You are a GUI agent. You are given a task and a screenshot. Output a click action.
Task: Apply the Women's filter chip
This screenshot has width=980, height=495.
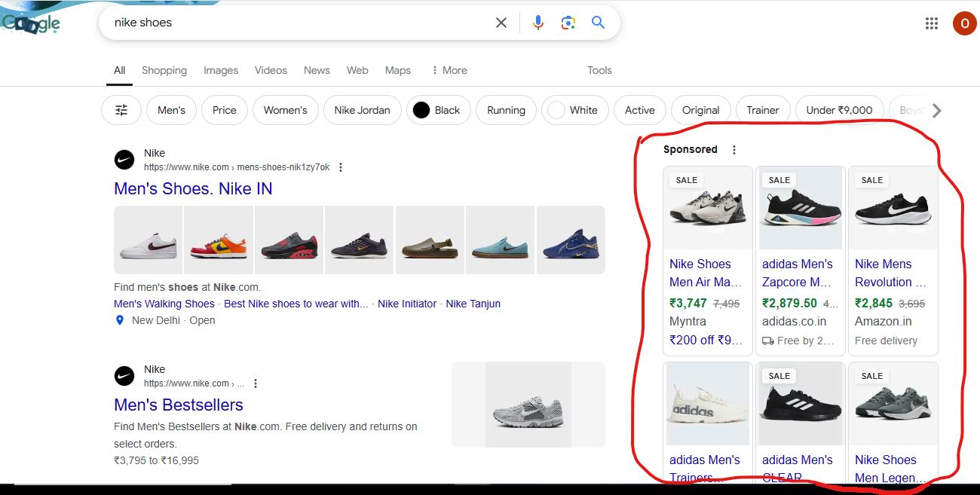(285, 110)
